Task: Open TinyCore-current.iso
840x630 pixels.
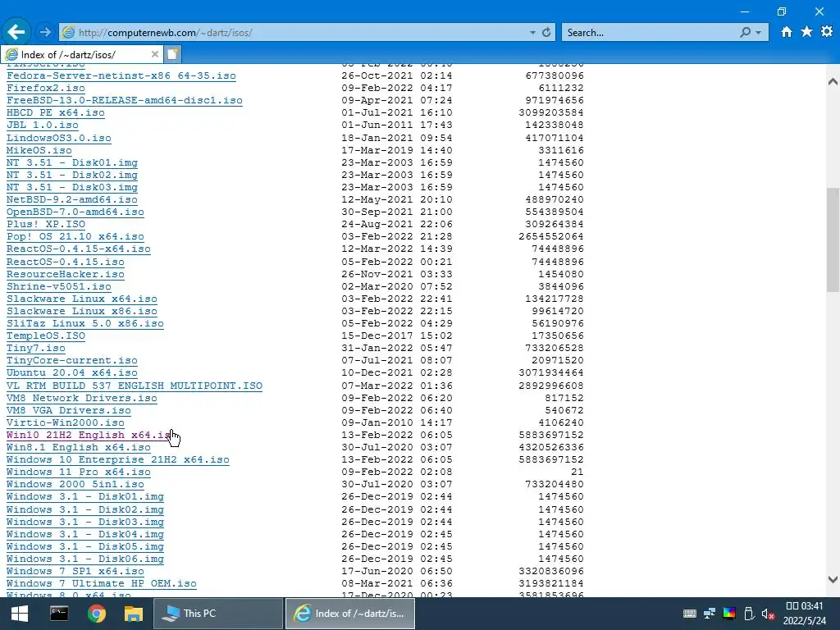Action: tap(72, 360)
